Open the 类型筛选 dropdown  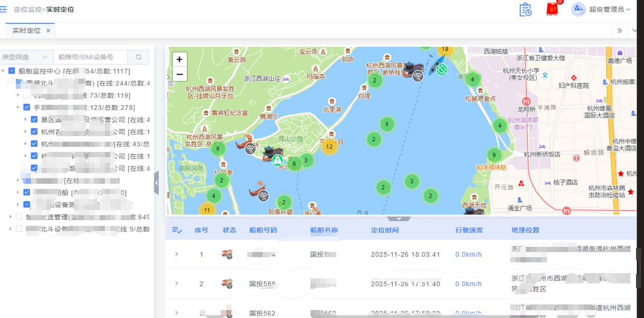point(26,57)
